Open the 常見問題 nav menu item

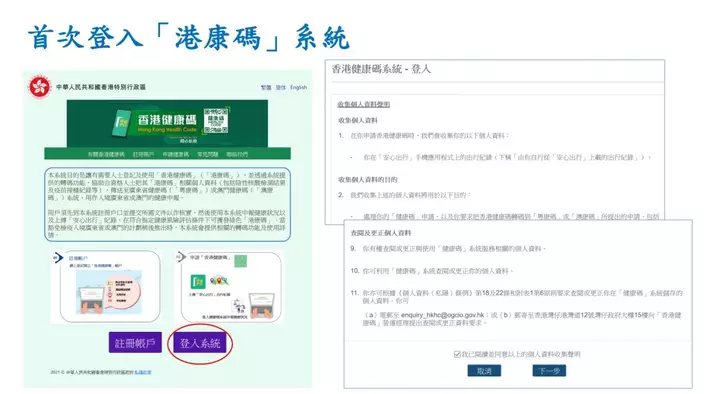[x=207, y=154]
